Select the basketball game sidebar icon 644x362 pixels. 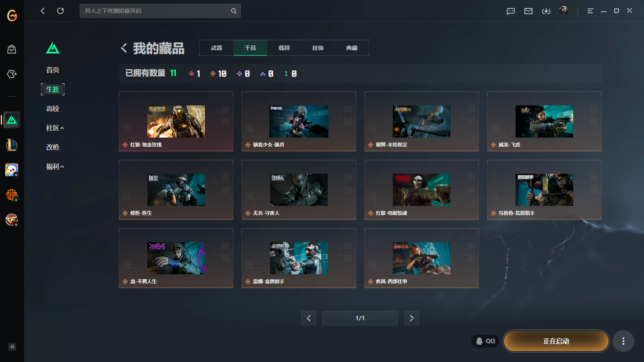tap(12, 195)
